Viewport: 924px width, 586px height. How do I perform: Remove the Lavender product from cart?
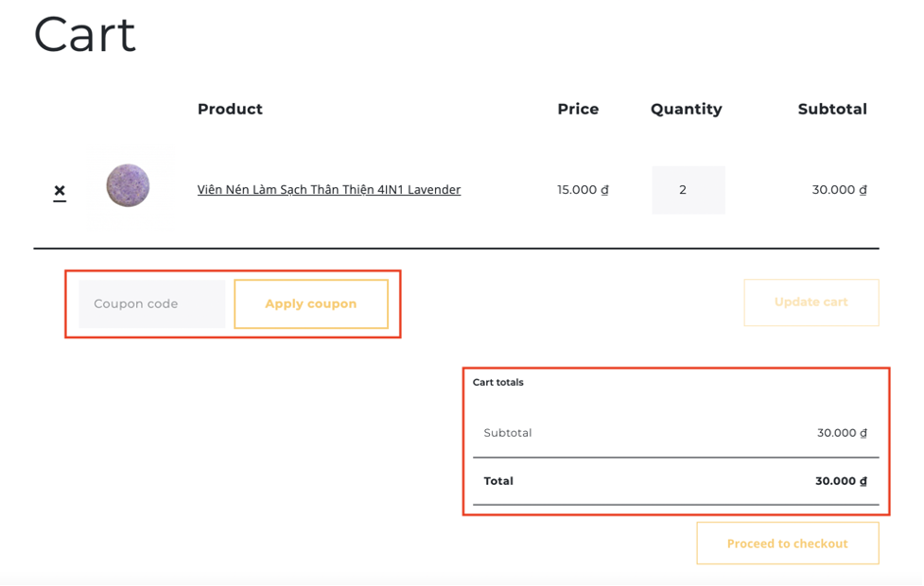tap(60, 192)
